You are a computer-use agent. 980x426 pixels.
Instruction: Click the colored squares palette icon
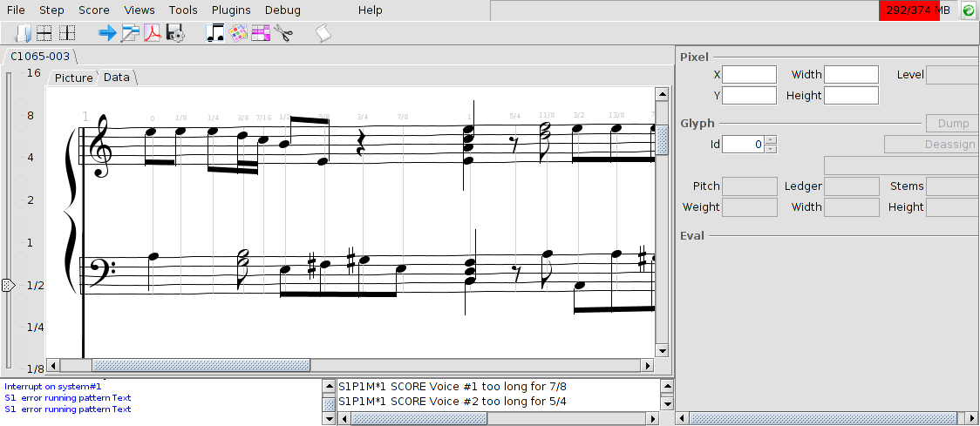point(237,33)
